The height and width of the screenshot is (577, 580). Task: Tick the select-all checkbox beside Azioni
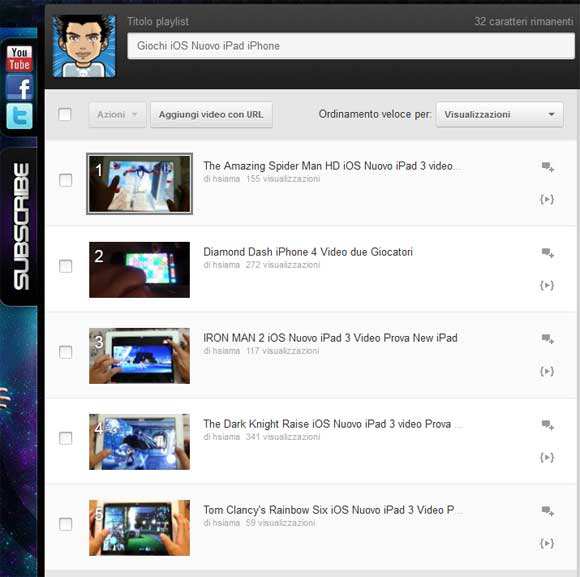pos(65,114)
